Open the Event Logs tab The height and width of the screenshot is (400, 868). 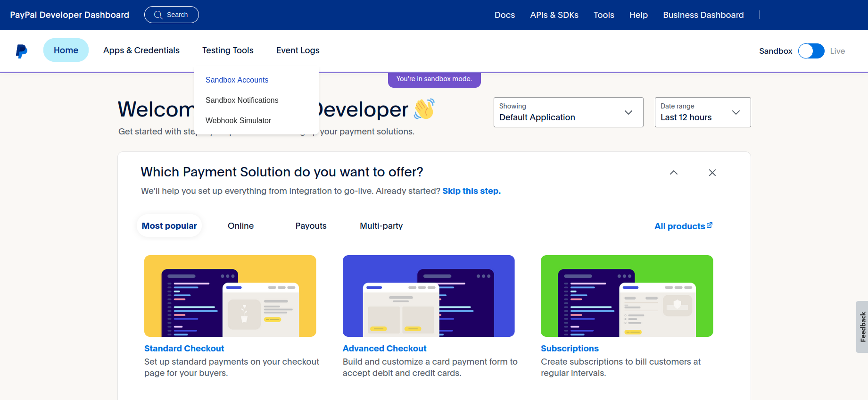[x=298, y=50]
